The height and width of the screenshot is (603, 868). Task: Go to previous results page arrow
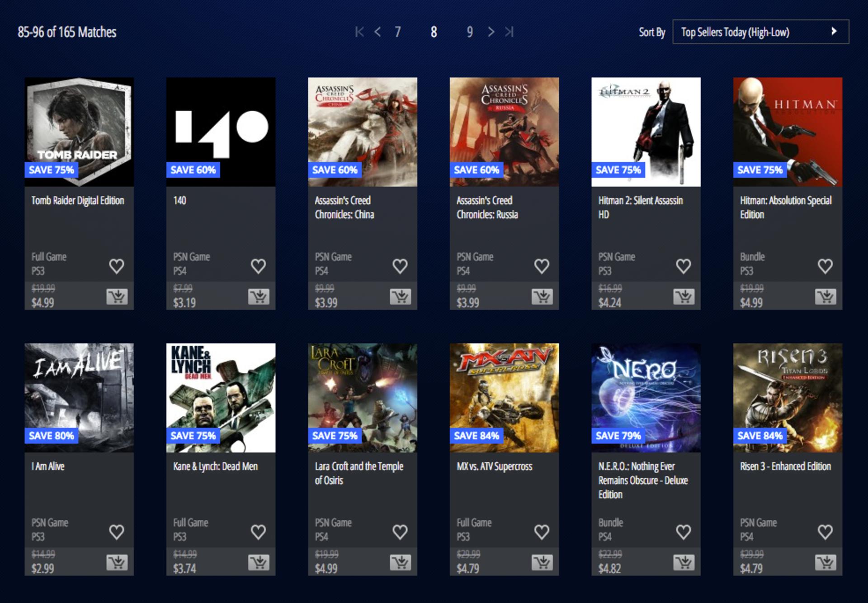pos(377,32)
